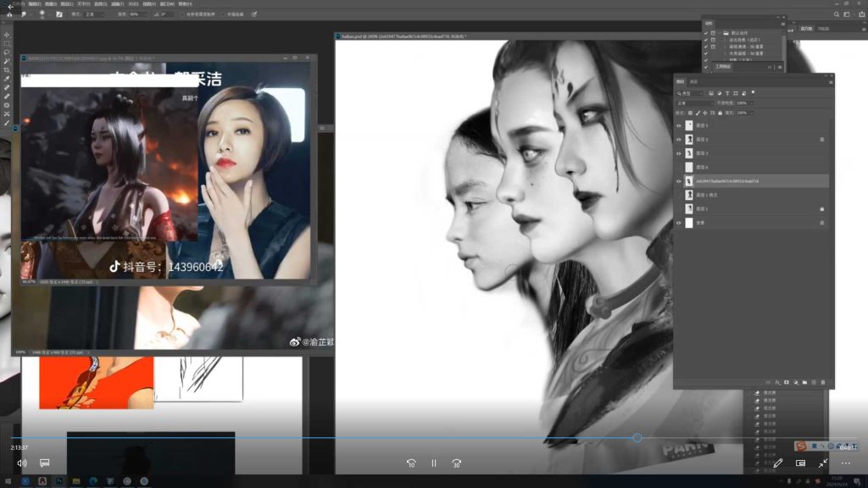Image resolution: width=868 pixels, height=488 pixels.
Task: Filter layers by type (T) icon
Action: pyautogui.click(x=727, y=93)
